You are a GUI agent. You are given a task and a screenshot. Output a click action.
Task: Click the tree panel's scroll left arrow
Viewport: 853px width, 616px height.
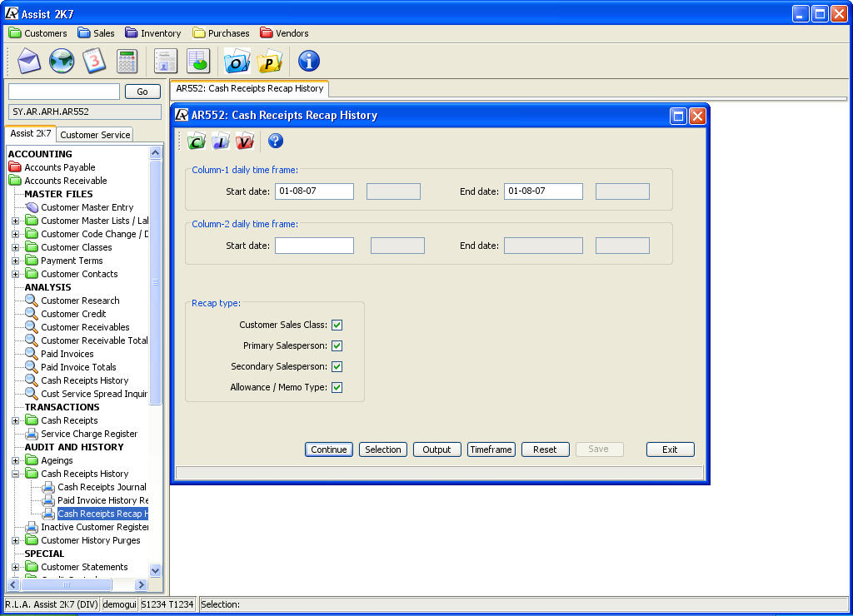13,585
